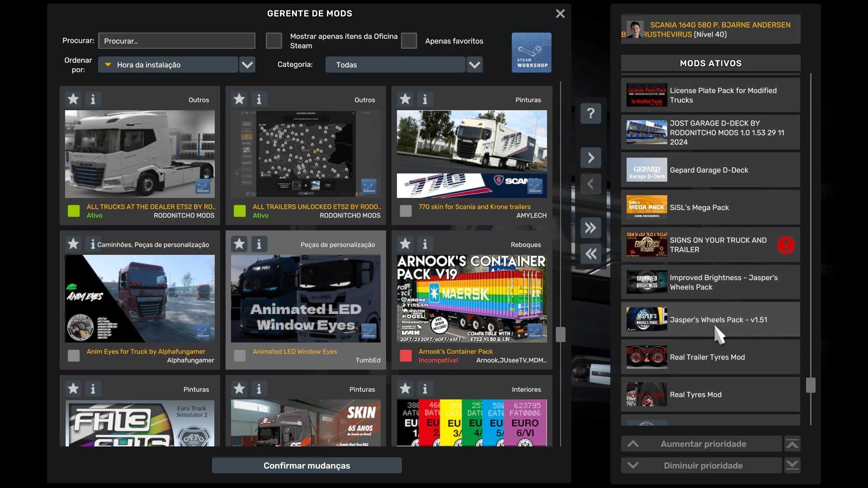Open the Categoria Todas dropdown
The width and height of the screenshot is (868, 488).
pos(474,65)
